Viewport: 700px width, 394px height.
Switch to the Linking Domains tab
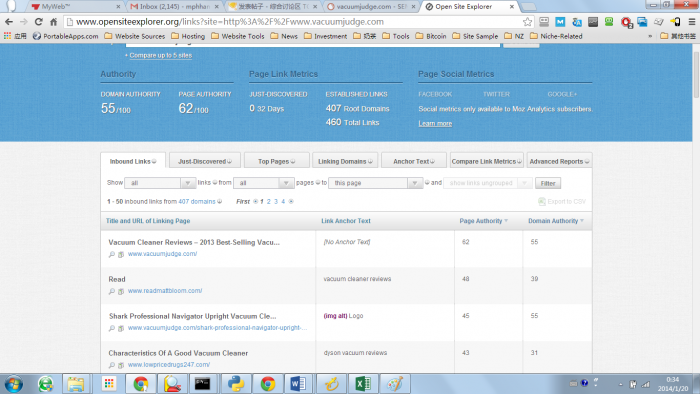[345, 161]
